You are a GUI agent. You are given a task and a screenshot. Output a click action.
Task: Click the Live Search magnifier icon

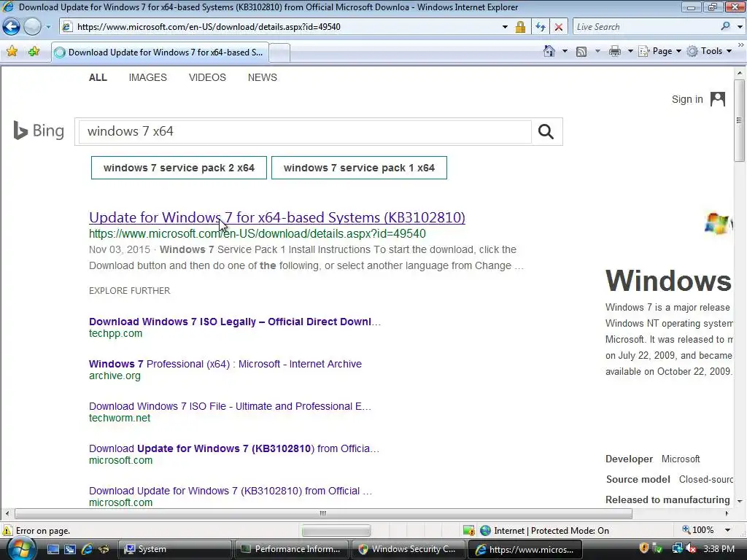click(725, 27)
